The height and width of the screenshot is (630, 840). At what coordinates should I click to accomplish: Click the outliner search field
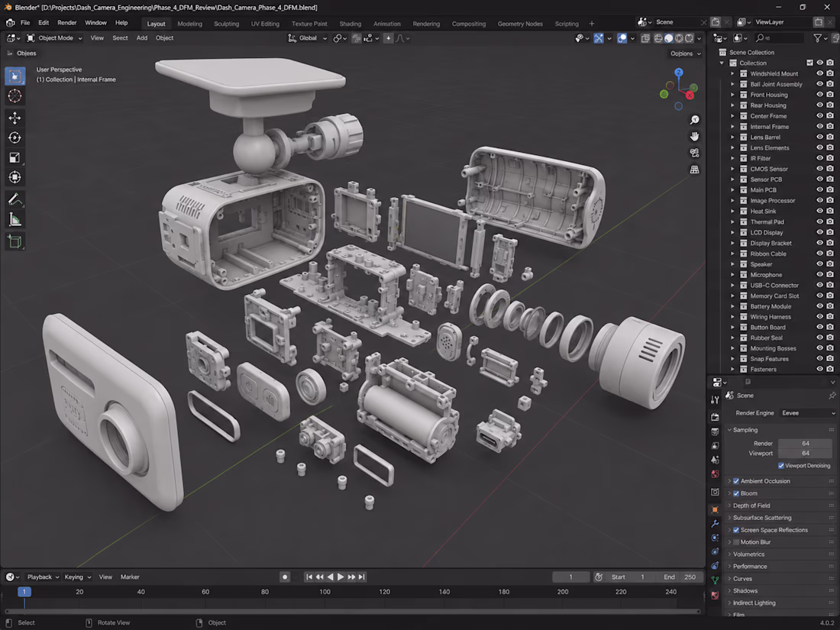[779, 38]
